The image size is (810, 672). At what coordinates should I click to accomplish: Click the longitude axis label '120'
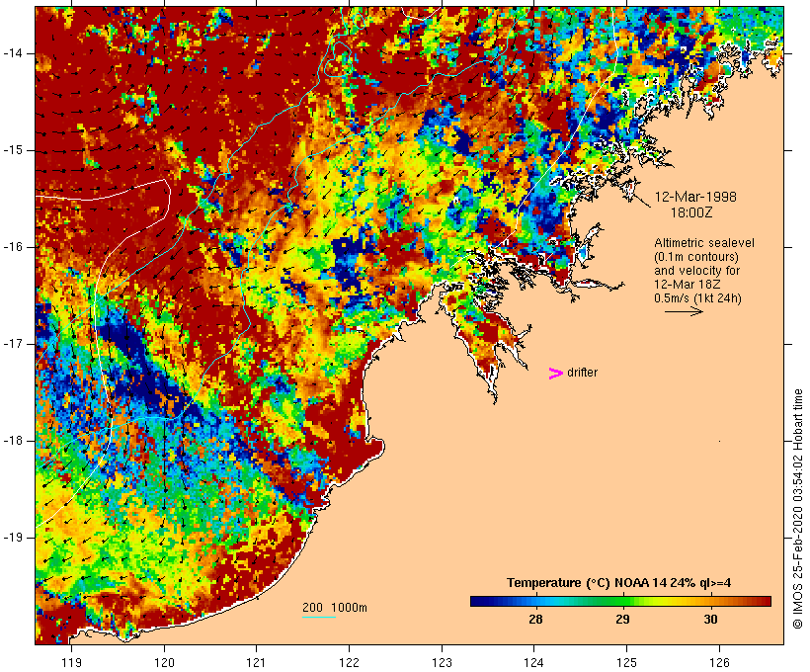164,663
